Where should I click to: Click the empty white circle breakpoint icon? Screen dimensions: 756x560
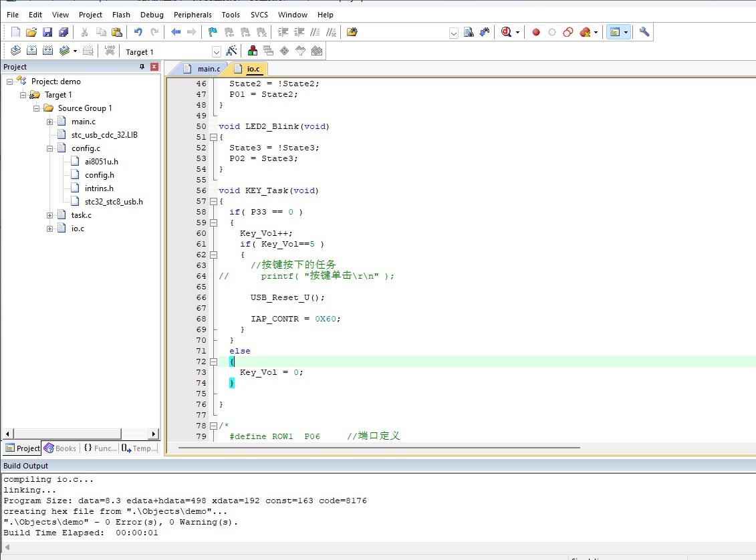552,32
